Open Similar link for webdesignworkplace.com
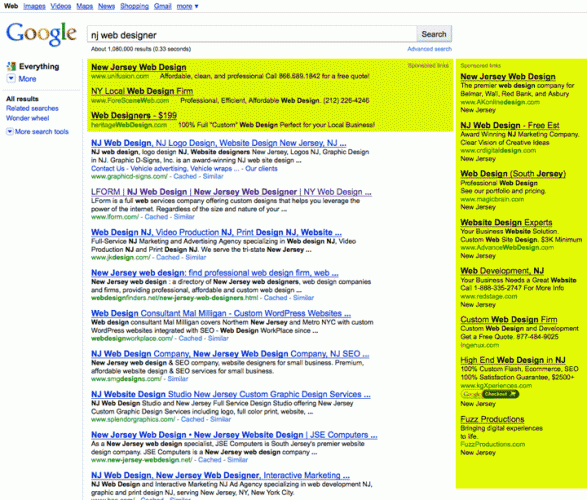Image resolution: width=587 pixels, height=500 pixels. point(218,338)
